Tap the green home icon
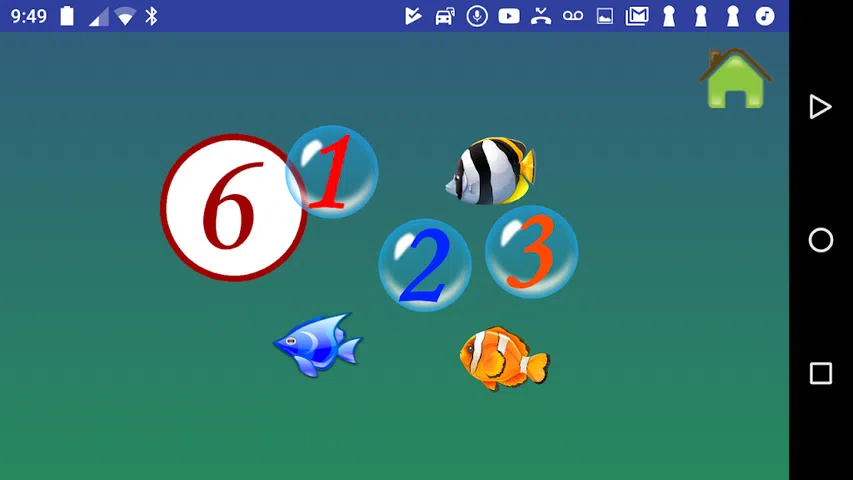The height and width of the screenshot is (480, 853). [x=736, y=79]
